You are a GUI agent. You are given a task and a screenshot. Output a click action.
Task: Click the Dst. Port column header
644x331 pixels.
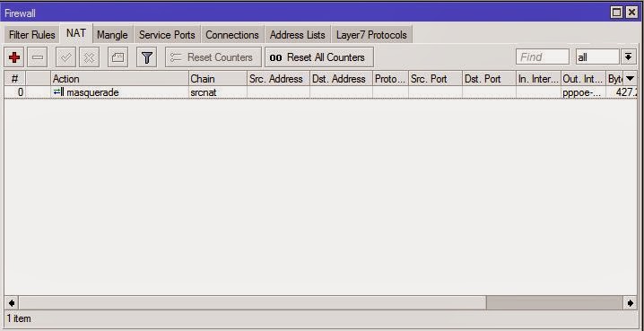tap(489, 78)
